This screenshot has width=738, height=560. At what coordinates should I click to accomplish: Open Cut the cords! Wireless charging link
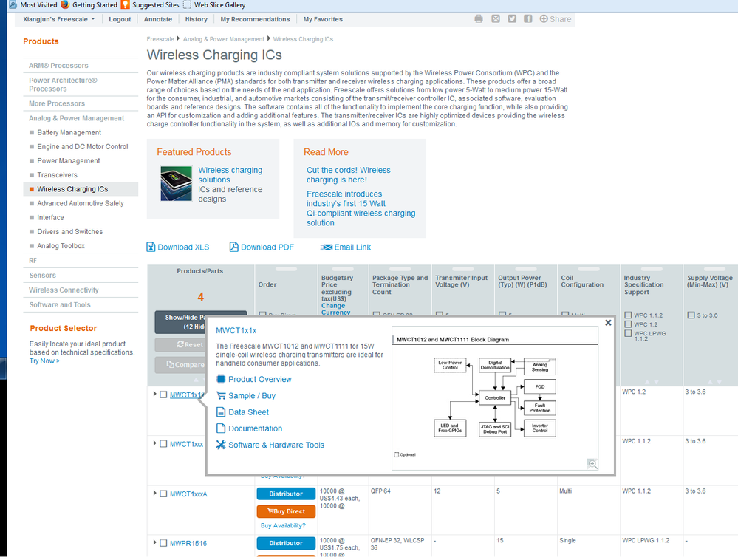pyautogui.click(x=348, y=175)
